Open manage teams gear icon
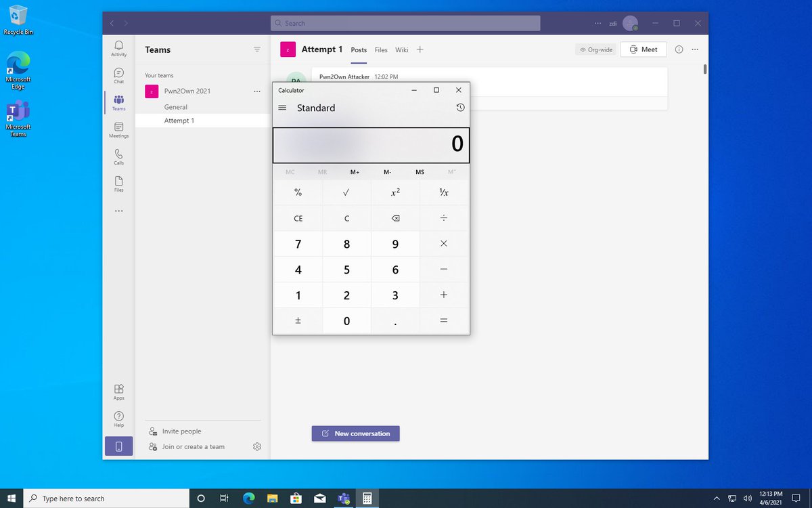This screenshot has width=812, height=508. tap(257, 446)
